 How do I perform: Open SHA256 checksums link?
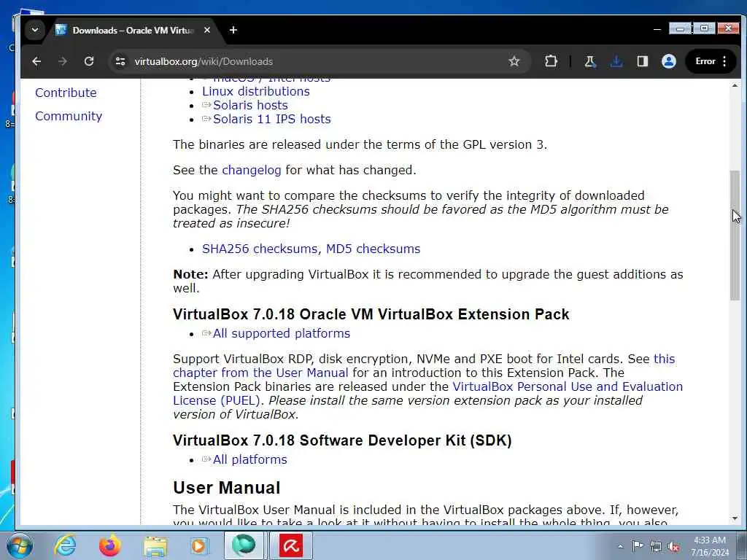click(260, 249)
